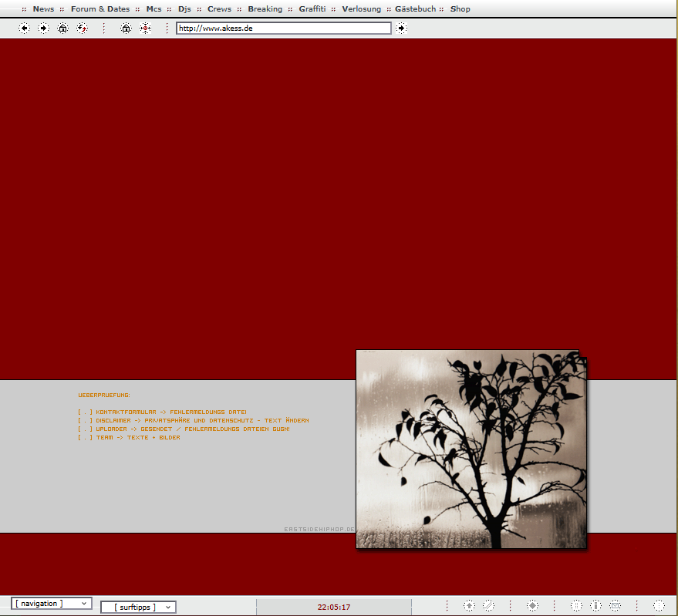Click the back arrow icon in toolbar
Image resolution: width=678 pixels, height=616 pixels.
coord(25,29)
